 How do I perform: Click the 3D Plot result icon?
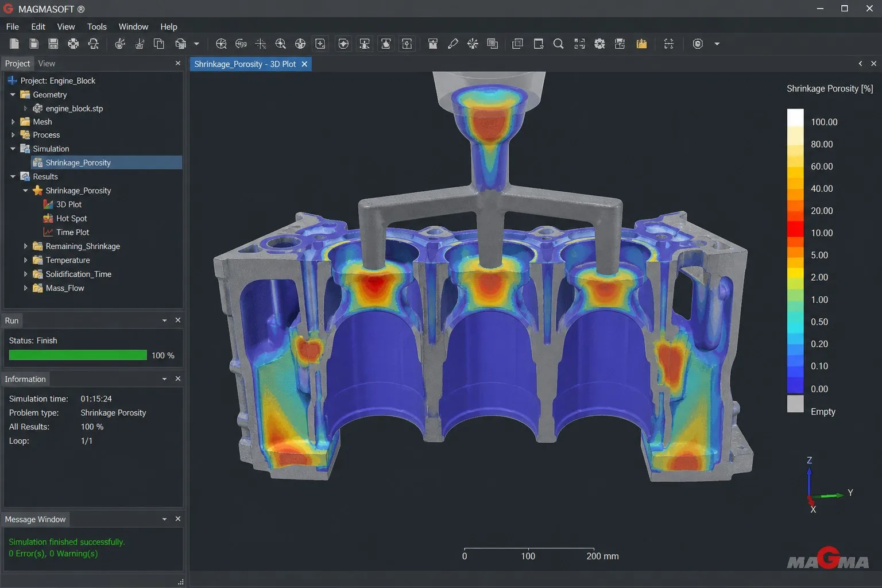(x=48, y=204)
